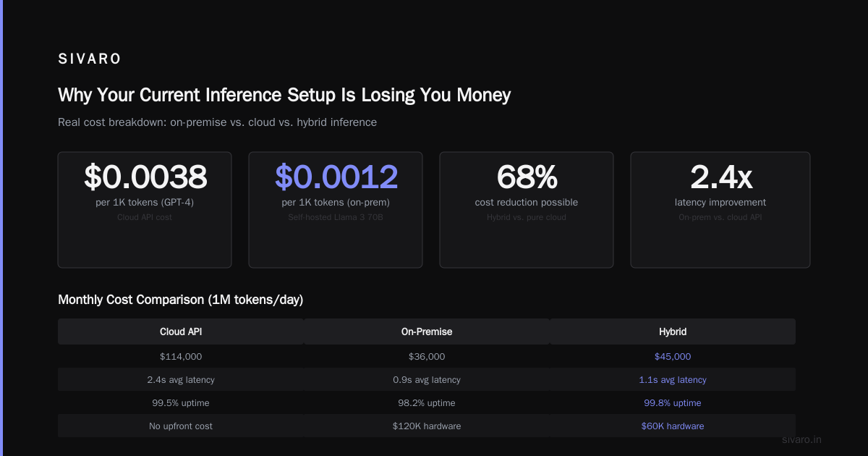Click the $36,000 On-Premise cost cell

coord(427,356)
